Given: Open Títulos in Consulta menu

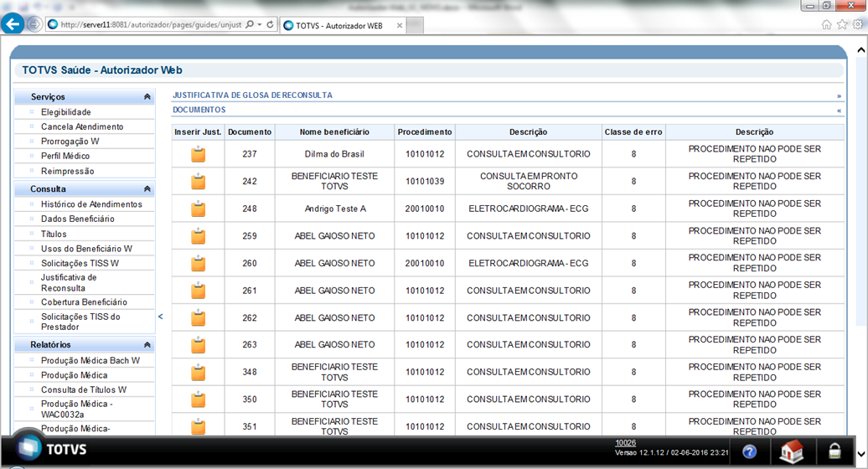Looking at the screenshot, I should tap(54, 234).
